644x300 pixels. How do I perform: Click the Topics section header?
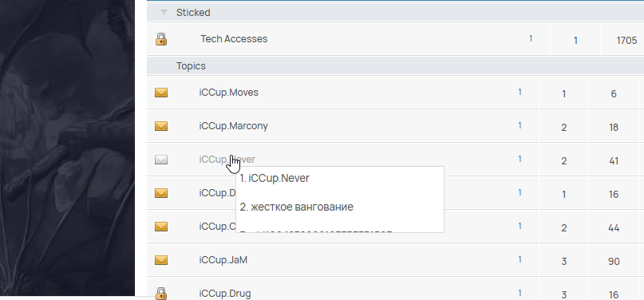tap(191, 65)
